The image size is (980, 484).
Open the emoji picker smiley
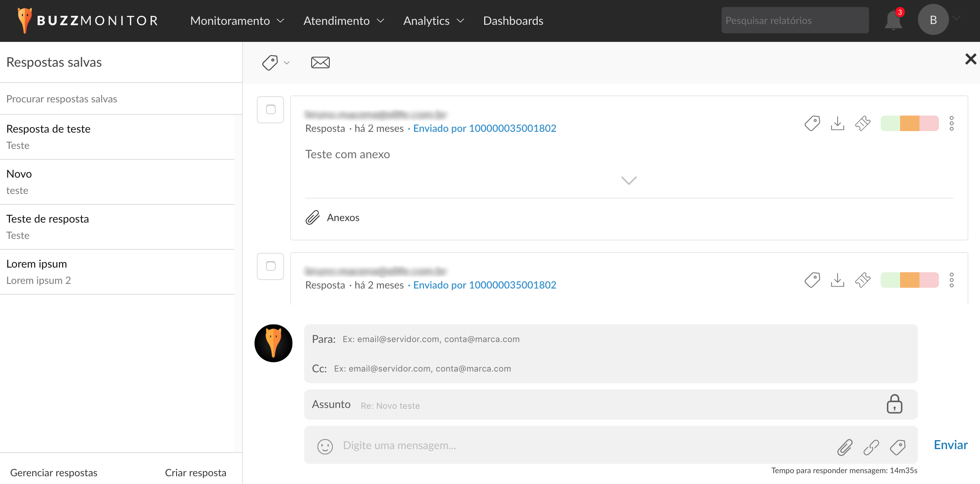[325, 446]
